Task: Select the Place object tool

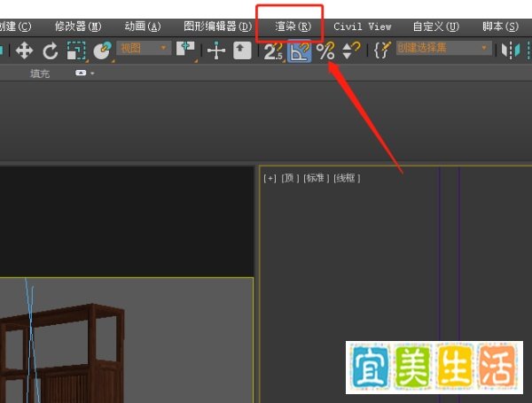Action: 103,50
